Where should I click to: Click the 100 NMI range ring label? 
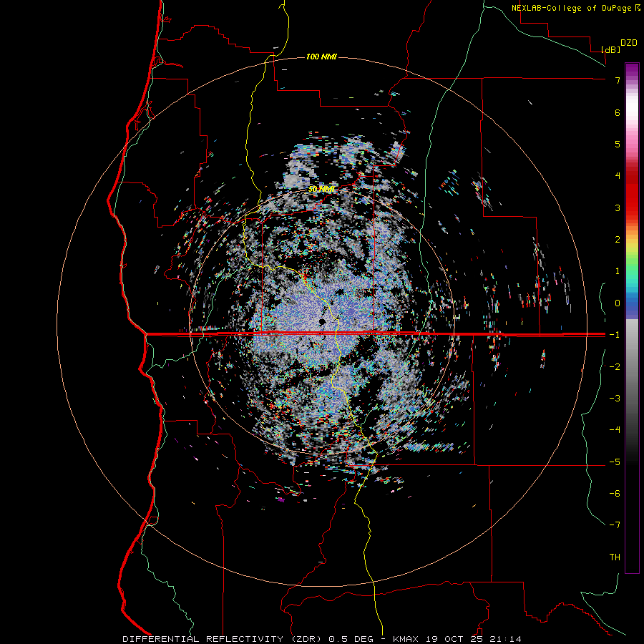[x=321, y=57]
